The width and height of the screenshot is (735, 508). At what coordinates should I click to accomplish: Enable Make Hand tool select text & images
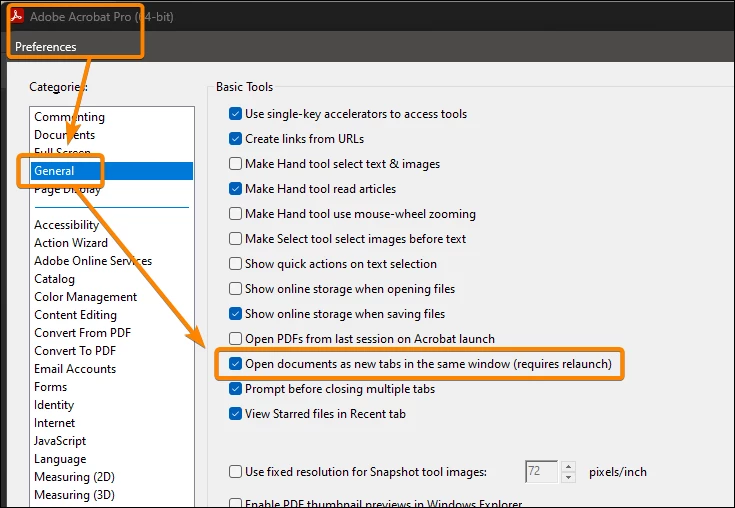click(x=235, y=164)
